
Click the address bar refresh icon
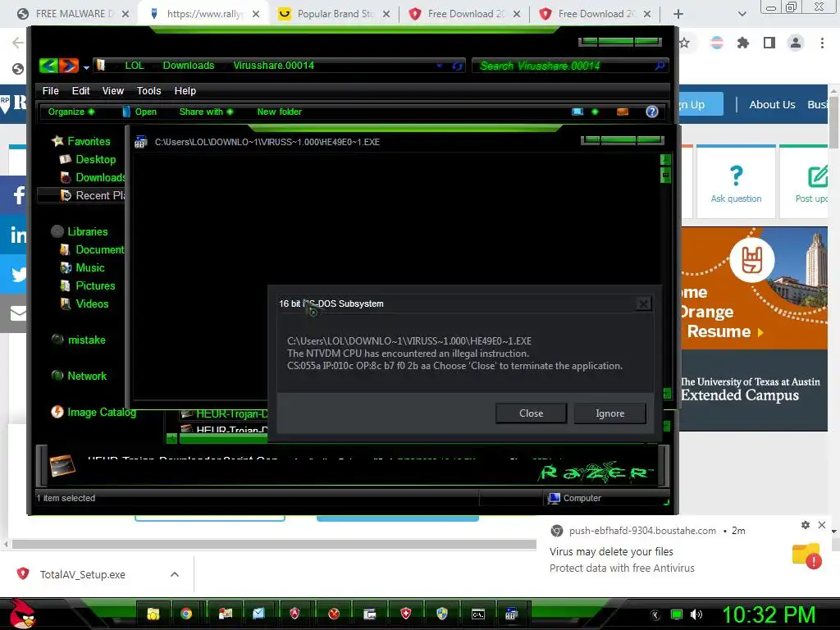click(458, 66)
